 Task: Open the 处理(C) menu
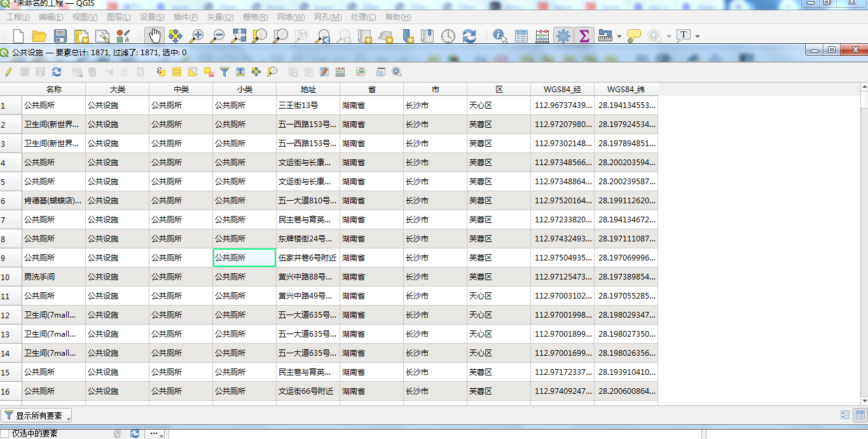362,17
